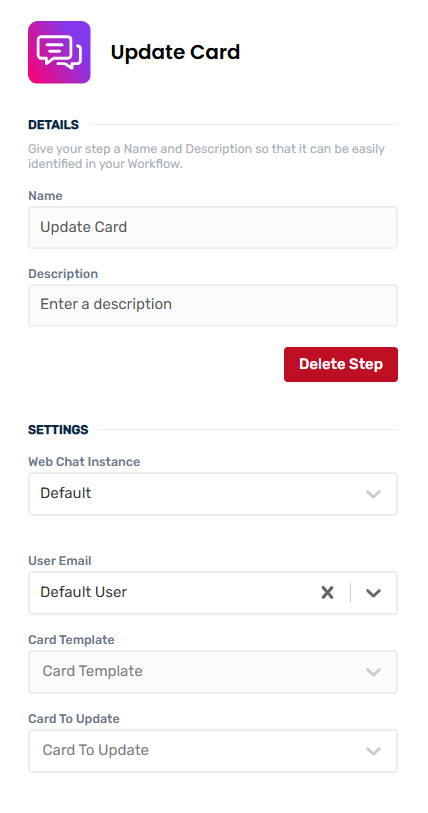Expand the Card Template placeholder dropdown
The width and height of the screenshot is (428, 813).
(213, 672)
